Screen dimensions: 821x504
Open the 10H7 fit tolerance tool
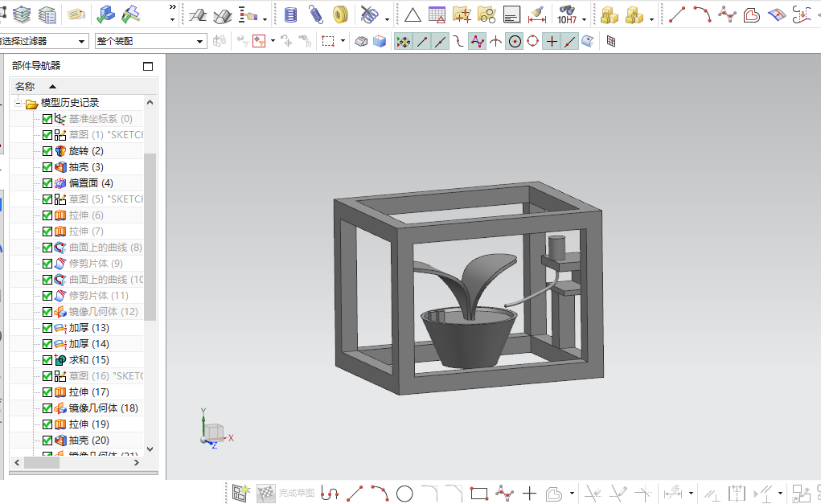567,14
